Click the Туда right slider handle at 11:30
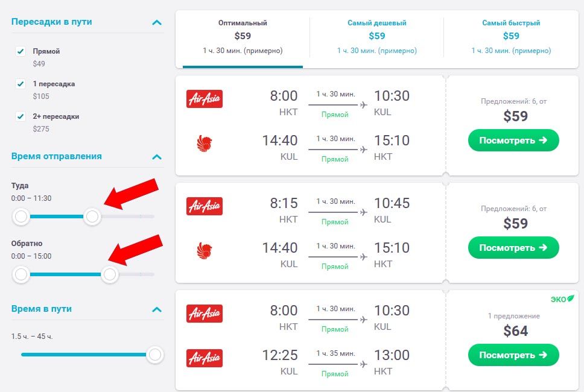This screenshot has height=392, width=584. pyautogui.click(x=92, y=217)
